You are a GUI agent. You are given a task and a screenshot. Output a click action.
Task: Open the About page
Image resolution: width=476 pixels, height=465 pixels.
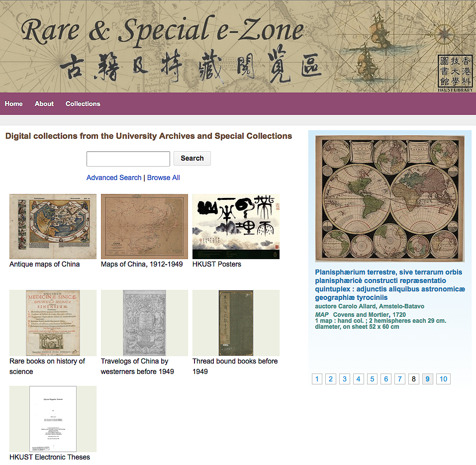pyautogui.click(x=44, y=104)
